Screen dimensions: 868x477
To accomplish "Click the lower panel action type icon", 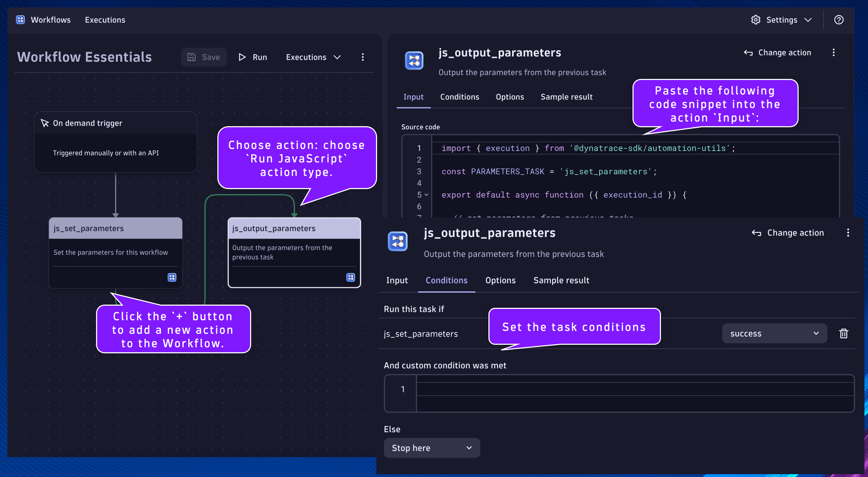I will point(397,241).
